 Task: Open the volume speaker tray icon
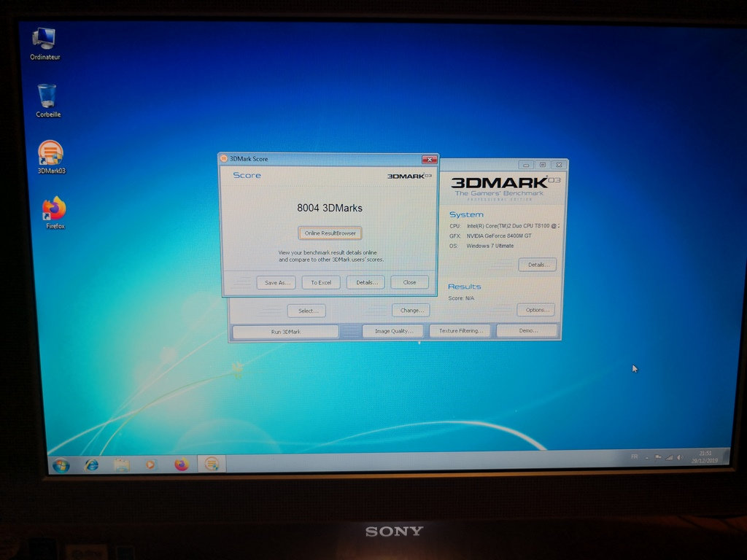point(681,458)
